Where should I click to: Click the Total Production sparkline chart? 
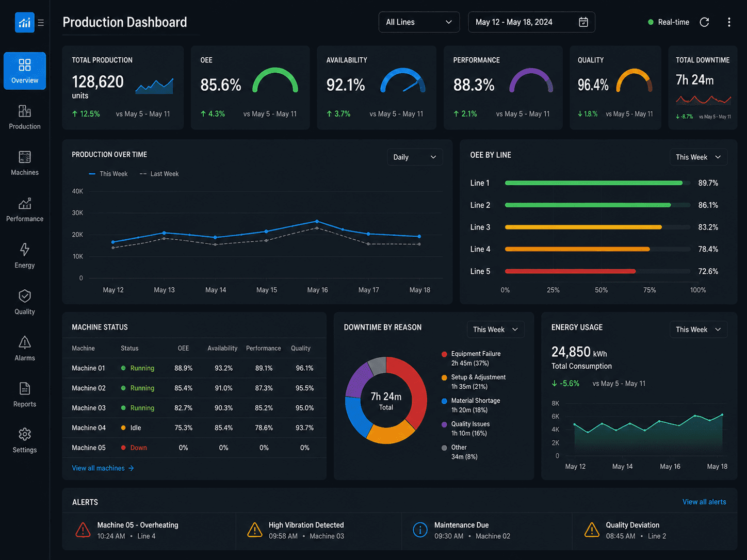[x=154, y=86]
